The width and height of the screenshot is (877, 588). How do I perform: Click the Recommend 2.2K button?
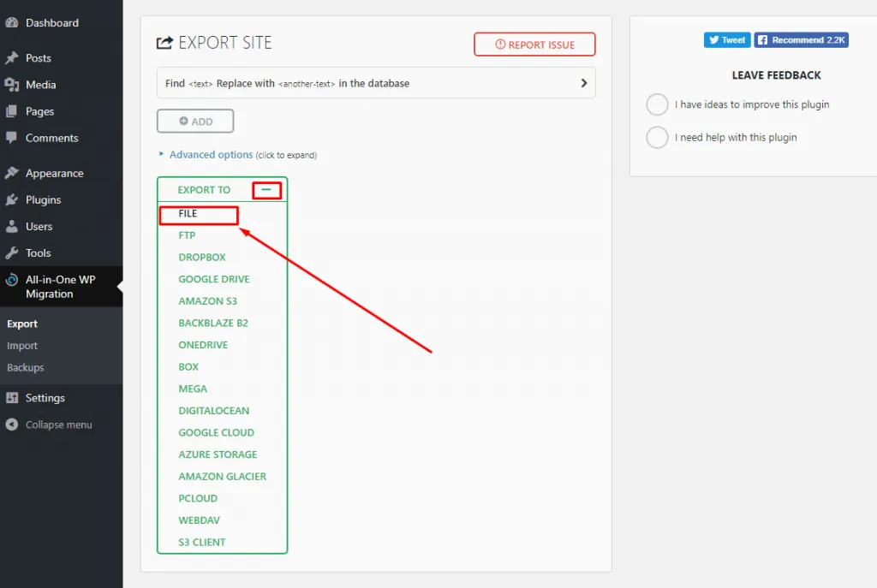pyautogui.click(x=801, y=39)
